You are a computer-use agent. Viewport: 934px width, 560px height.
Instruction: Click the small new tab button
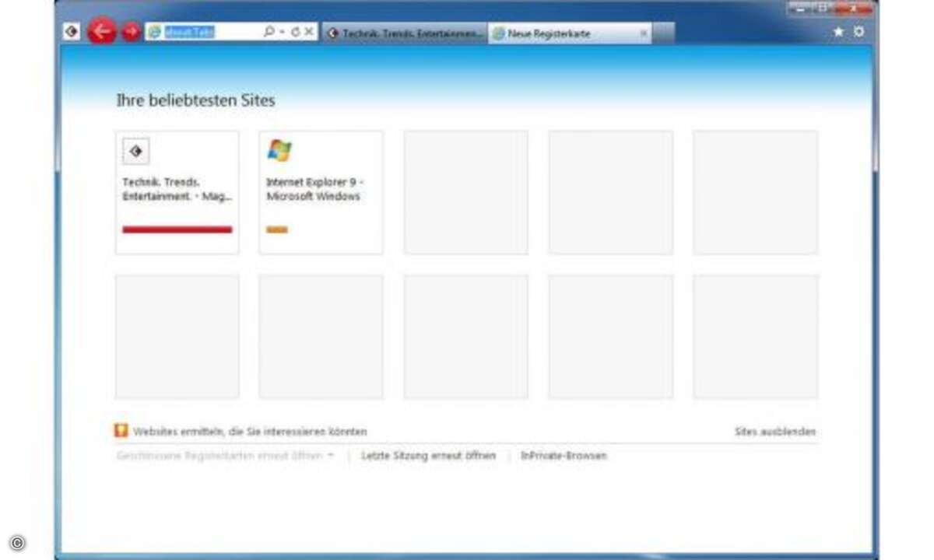(x=663, y=33)
